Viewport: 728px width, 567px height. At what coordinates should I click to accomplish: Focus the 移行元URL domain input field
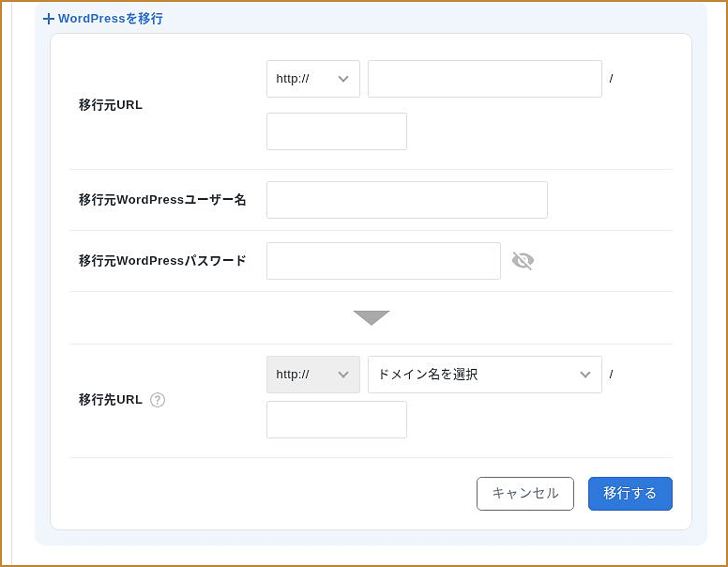[485, 79]
